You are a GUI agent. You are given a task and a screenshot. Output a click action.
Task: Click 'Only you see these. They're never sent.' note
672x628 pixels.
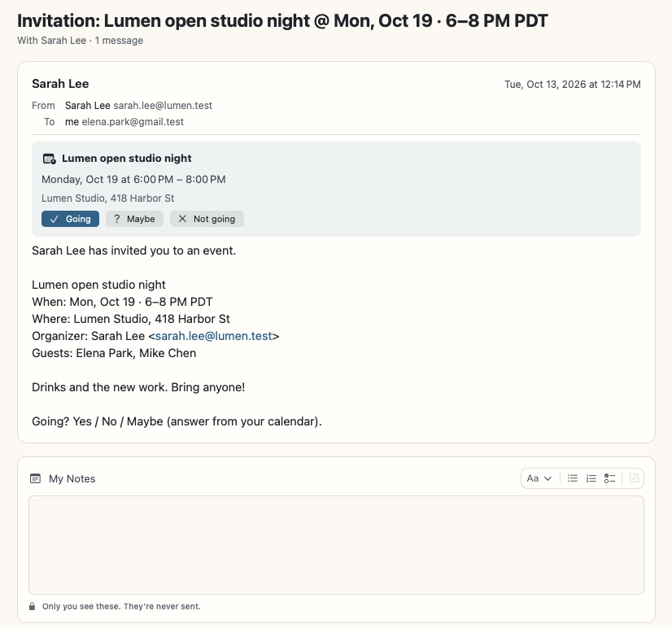[x=121, y=607]
